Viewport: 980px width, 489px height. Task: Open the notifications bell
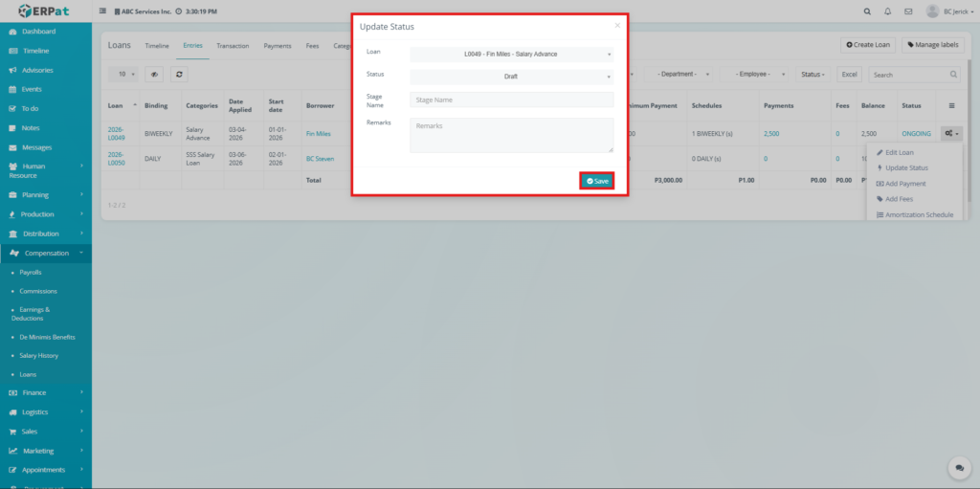tap(887, 11)
